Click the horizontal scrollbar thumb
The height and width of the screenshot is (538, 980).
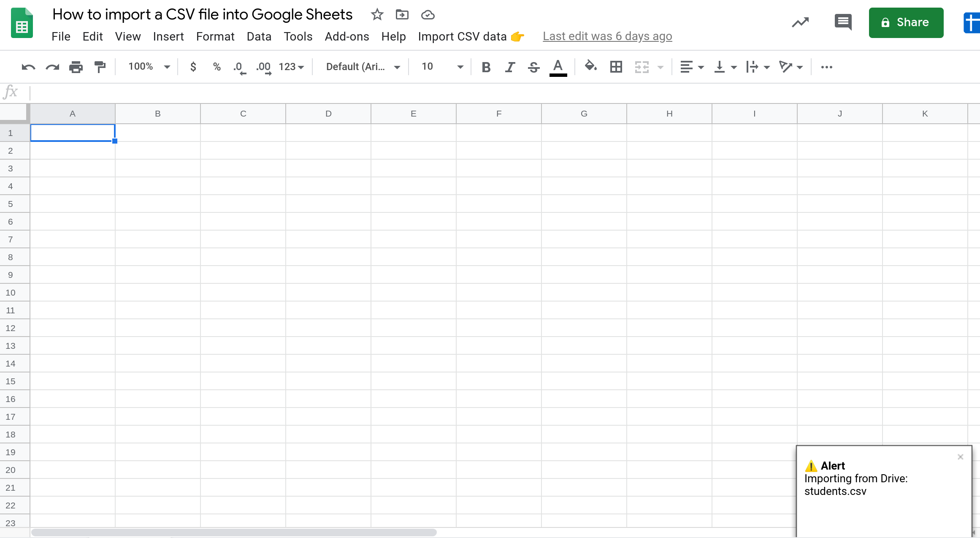234,533
